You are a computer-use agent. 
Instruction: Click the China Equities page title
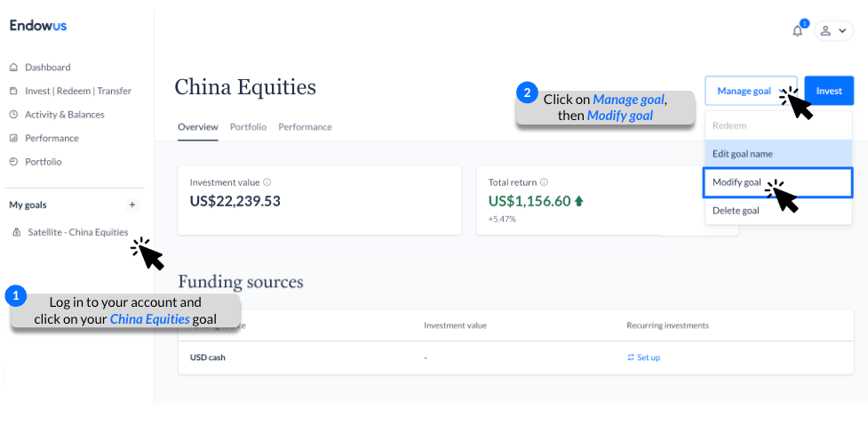[245, 87]
